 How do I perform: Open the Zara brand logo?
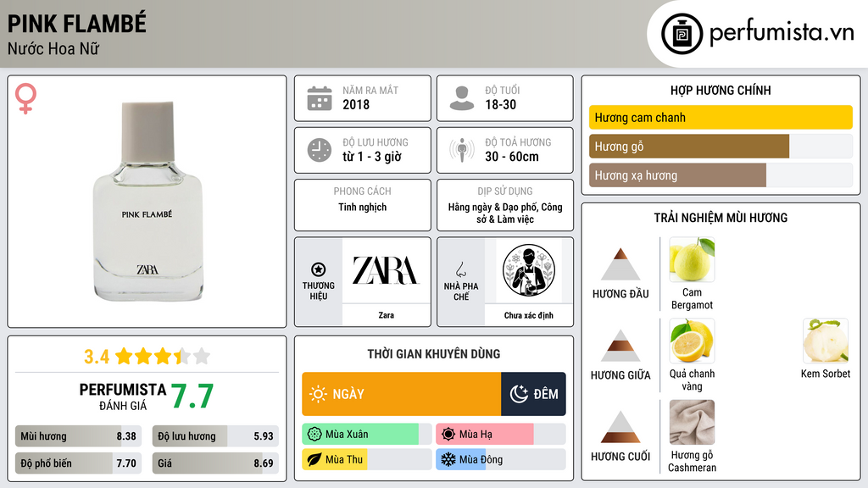(386, 270)
